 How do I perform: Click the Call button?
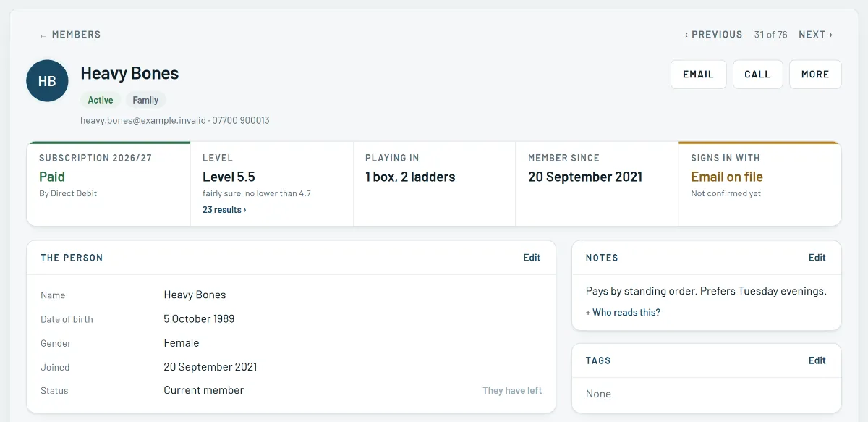[x=757, y=75]
